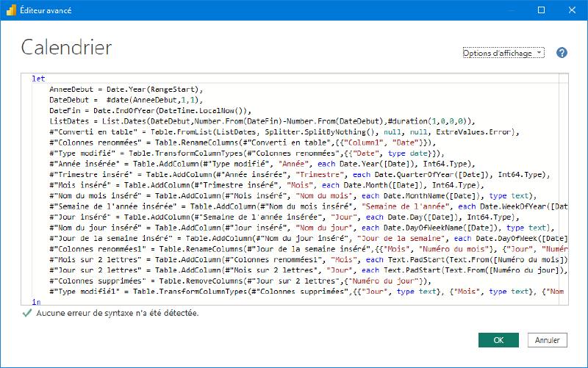Screen dimensions: 588x368
Task: Click the #"Colonnes renommées1" step line
Action: coord(309,249)
